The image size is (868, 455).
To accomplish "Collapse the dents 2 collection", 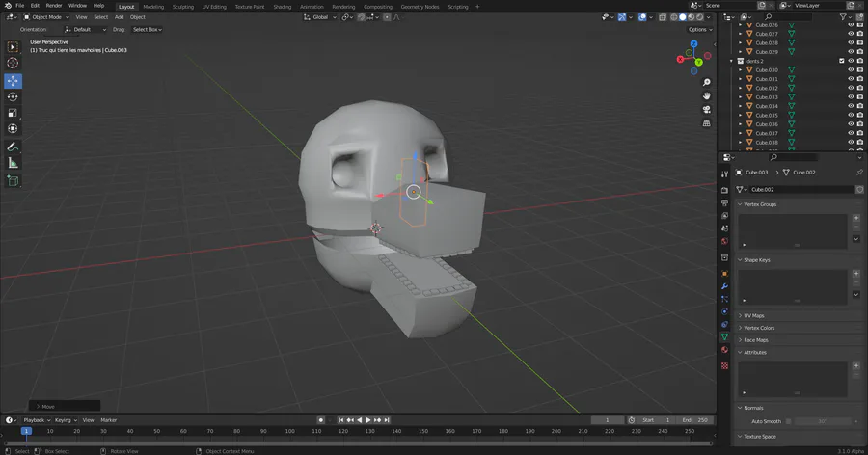I will coord(732,61).
